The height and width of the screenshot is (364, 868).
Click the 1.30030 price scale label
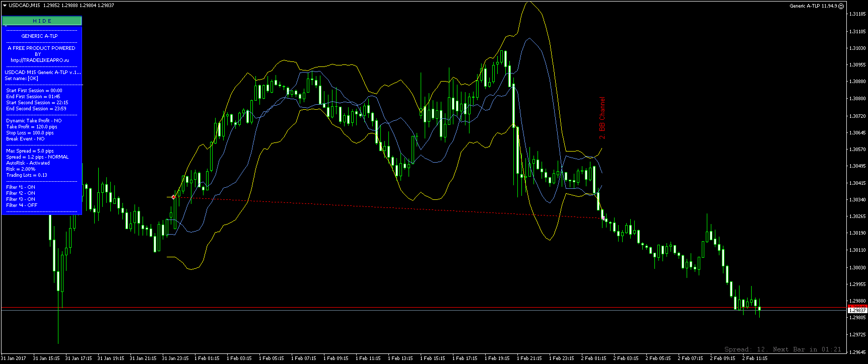coord(857,268)
